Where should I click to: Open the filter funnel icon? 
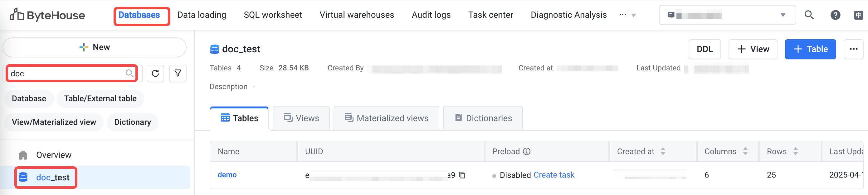coord(178,73)
